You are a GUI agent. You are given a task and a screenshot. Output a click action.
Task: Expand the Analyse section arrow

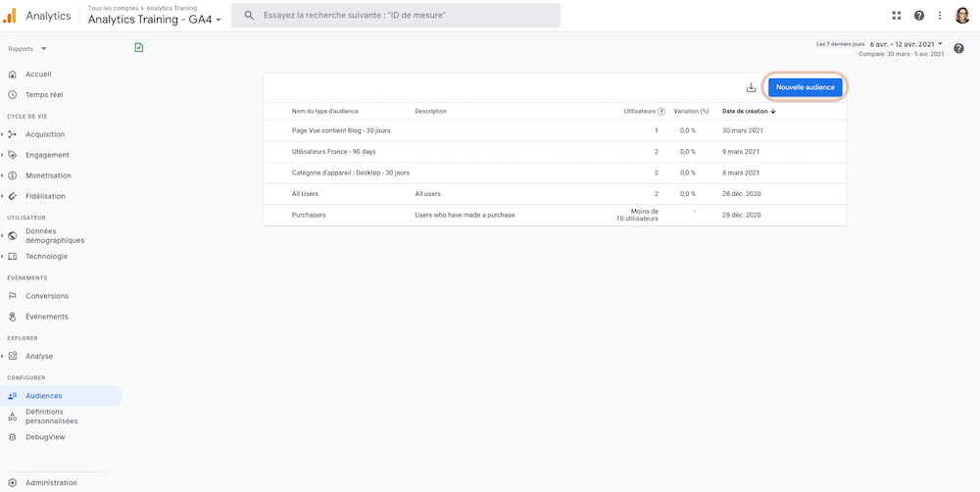pyautogui.click(x=3, y=357)
